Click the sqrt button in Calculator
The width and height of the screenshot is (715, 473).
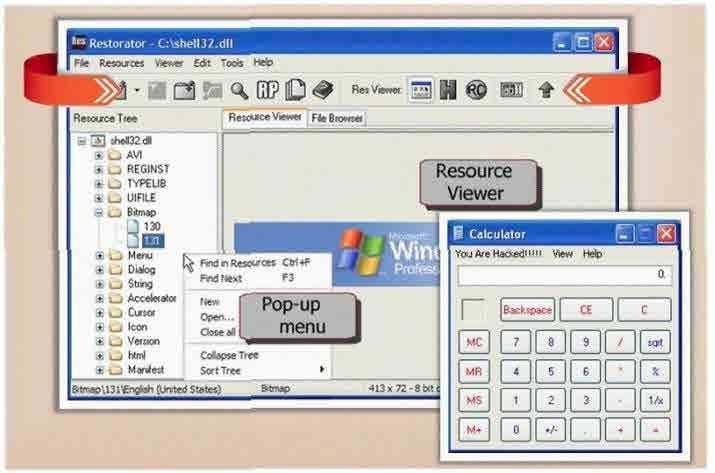coord(655,343)
